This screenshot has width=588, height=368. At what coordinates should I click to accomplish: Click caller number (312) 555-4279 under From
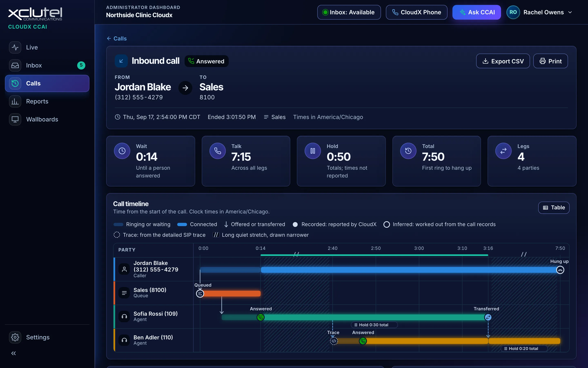pyautogui.click(x=139, y=97)
